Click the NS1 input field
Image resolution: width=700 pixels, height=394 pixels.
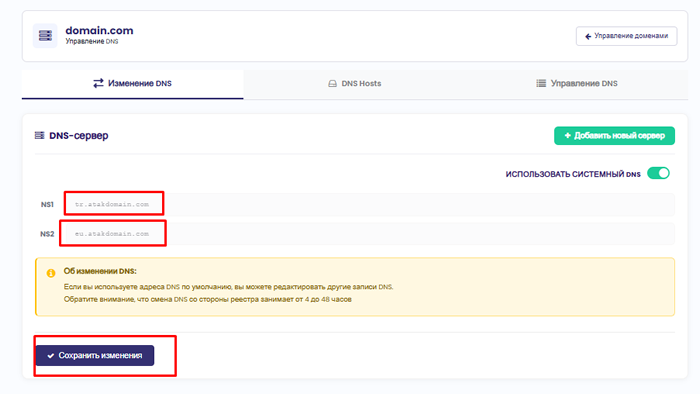(x=370, y=204)
